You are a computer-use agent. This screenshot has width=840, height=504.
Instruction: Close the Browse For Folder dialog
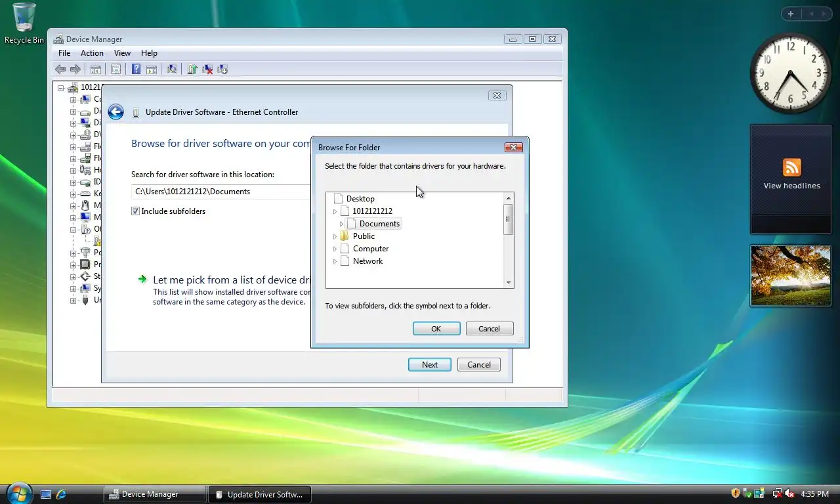pyautogui.click(x=513, y=148)
